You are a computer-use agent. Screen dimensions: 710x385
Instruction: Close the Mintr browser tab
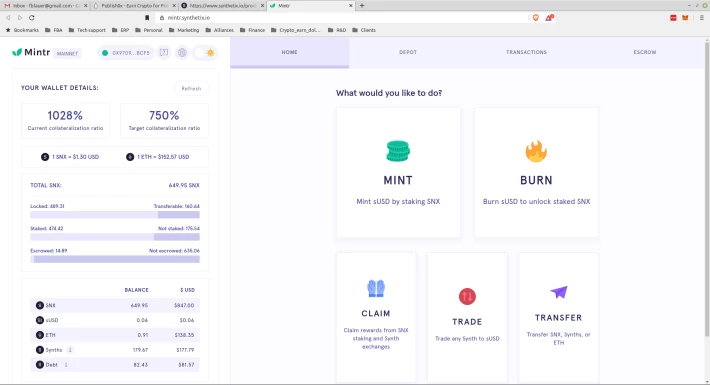coord(350,5)
